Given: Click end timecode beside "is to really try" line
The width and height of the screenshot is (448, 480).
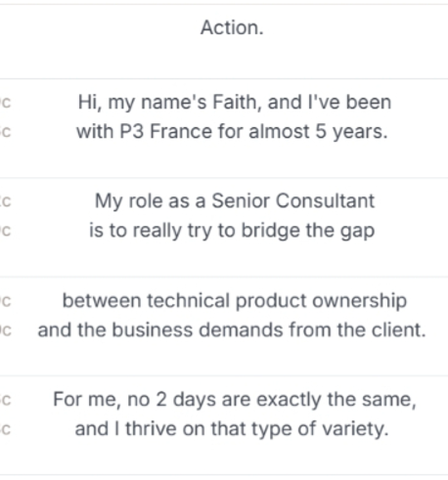Looking at the screenshot, I should (x=6, y=231).
